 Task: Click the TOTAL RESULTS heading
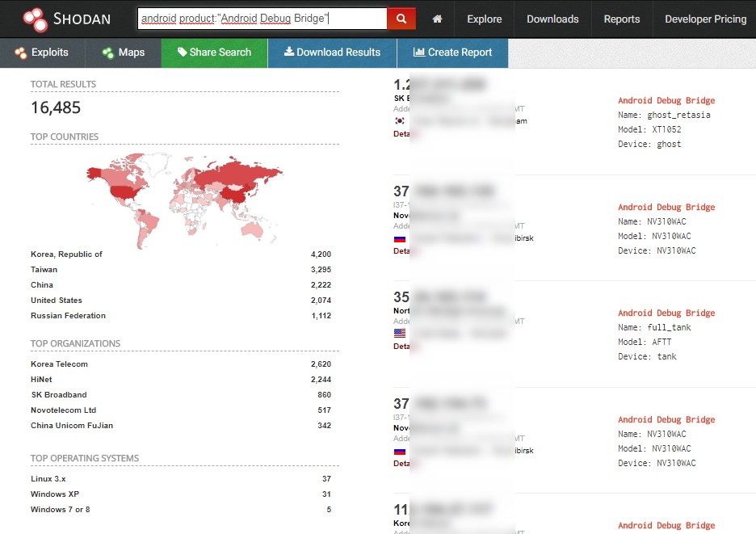[x=63, y=84]
